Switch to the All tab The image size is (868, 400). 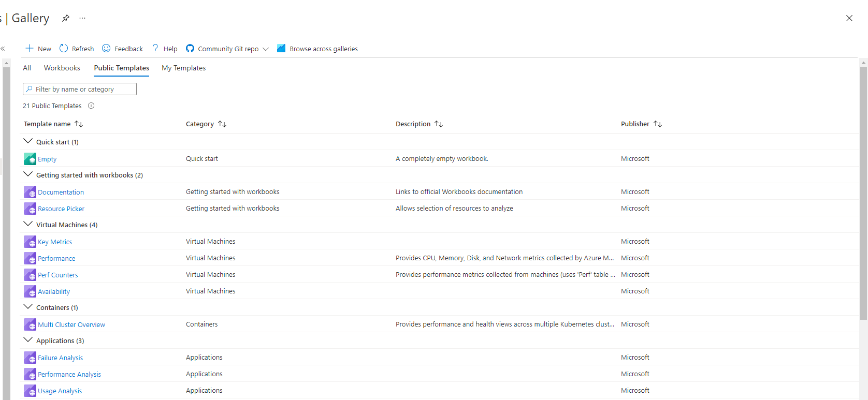(27, 68)
